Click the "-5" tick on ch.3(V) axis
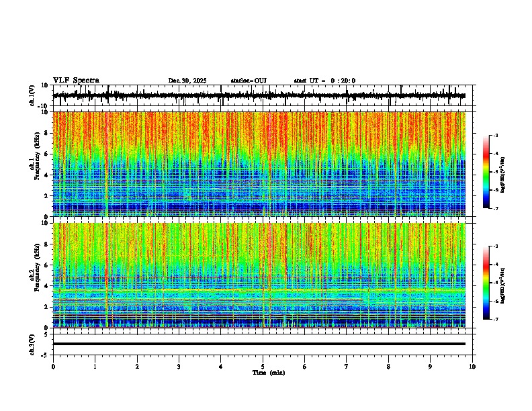 (x=45, y=355)
